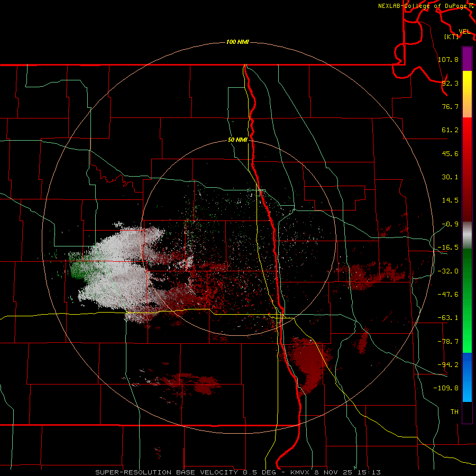Select the 14.5 scale value

450,200
